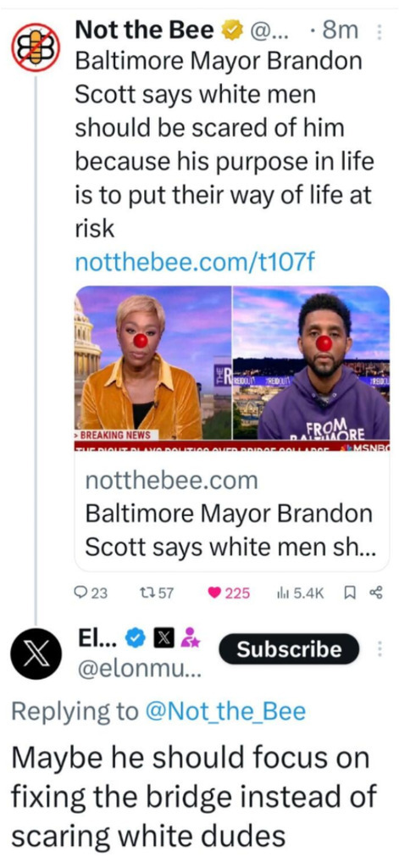This screenshot has width=399, height=868.
Task: Open the more options menu beside Subscribe
Action: pyautogui.click(x=380, y=648)
